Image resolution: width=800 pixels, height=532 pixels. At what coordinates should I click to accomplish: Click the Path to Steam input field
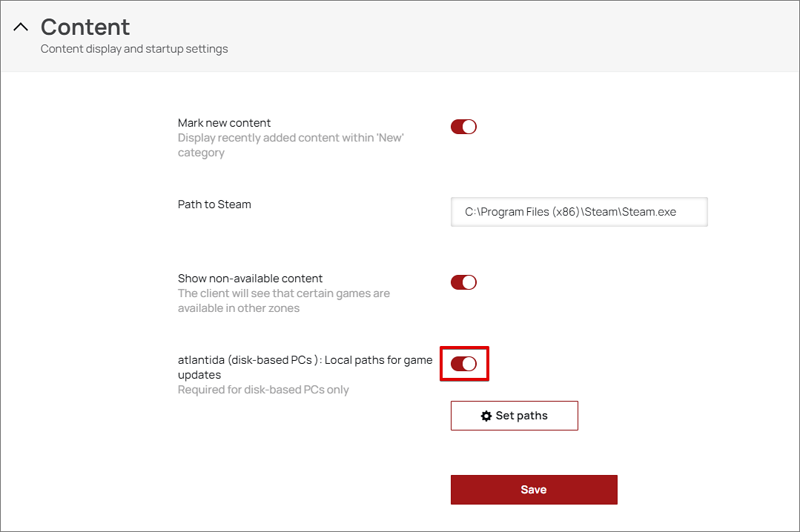(x=579, y=212)
